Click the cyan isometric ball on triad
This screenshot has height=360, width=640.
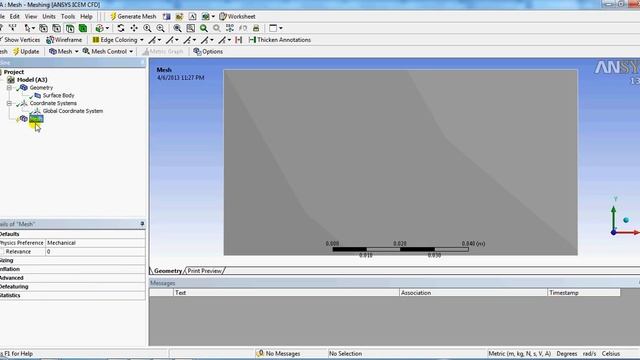click(626, 220)
